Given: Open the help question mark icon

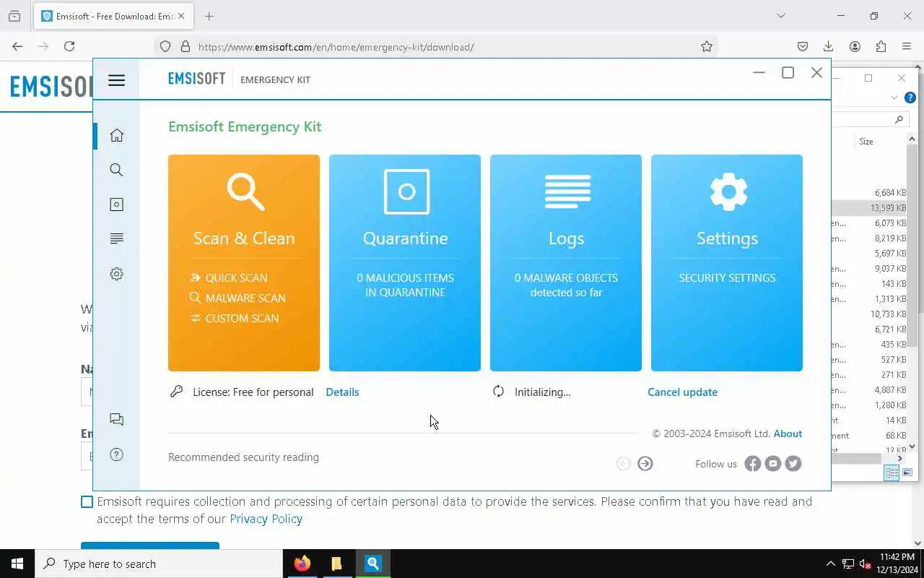Looking at the screenshot, I should (116, 454).
